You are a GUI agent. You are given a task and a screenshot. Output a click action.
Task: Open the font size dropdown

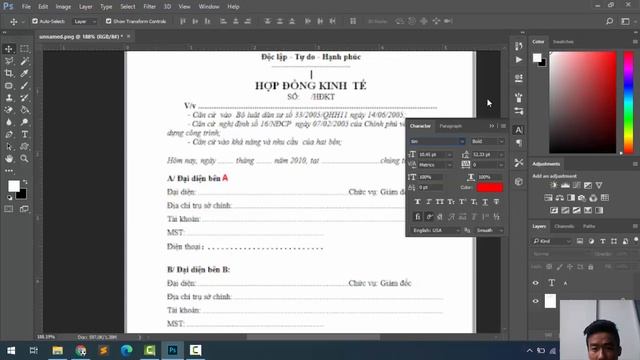tap(450, 155)
